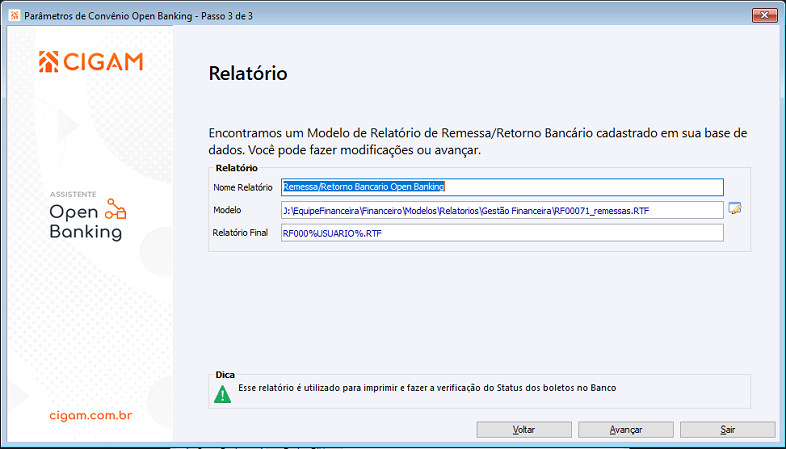Click the Nome Relatório label
Screen dimensions: 786x449
pos(243,187)
